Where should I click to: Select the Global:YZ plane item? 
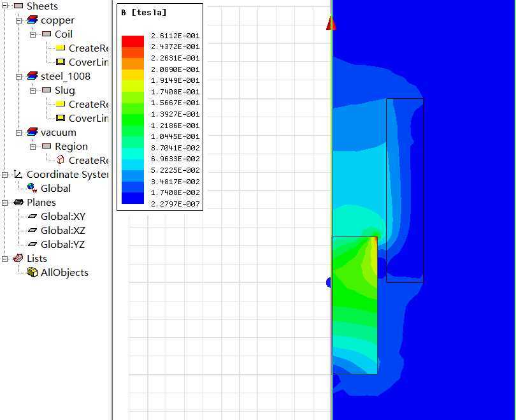pos(63,245)
